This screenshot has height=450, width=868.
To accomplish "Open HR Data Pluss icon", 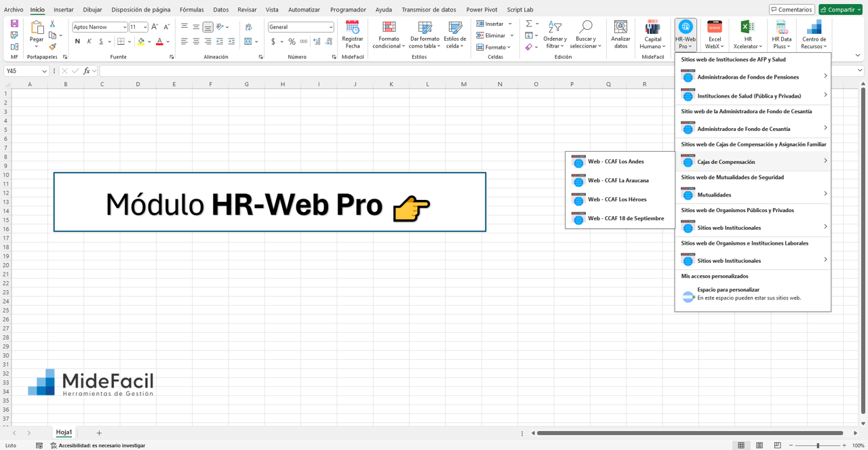I will click(782, 27).
